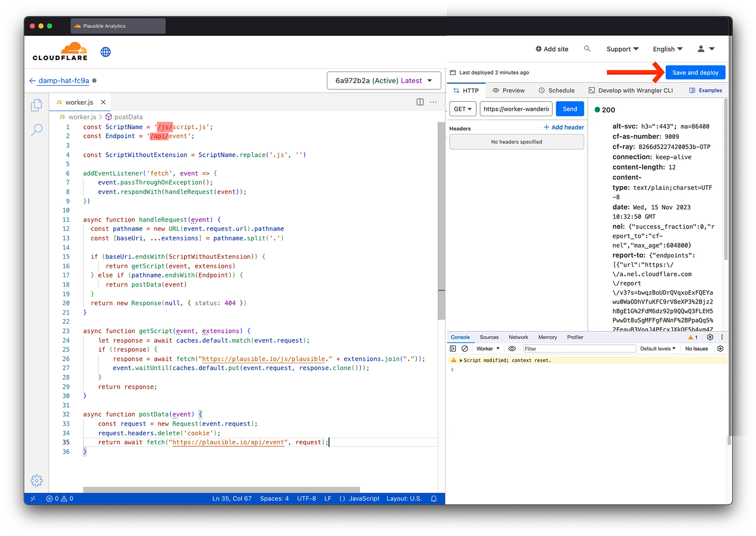Open the search tool in the editor sidebar
The width and height of the screenshot is (756, 536).
(x=37, y=130)
